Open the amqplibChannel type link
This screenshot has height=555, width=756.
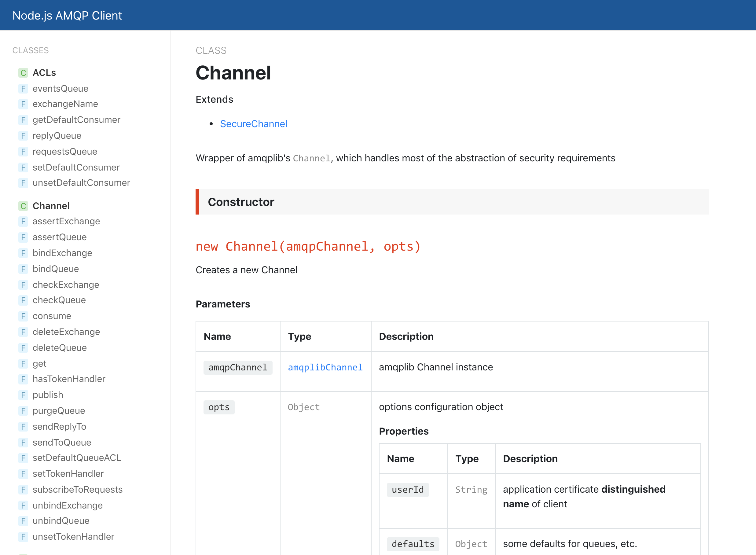tap(325, 367)
